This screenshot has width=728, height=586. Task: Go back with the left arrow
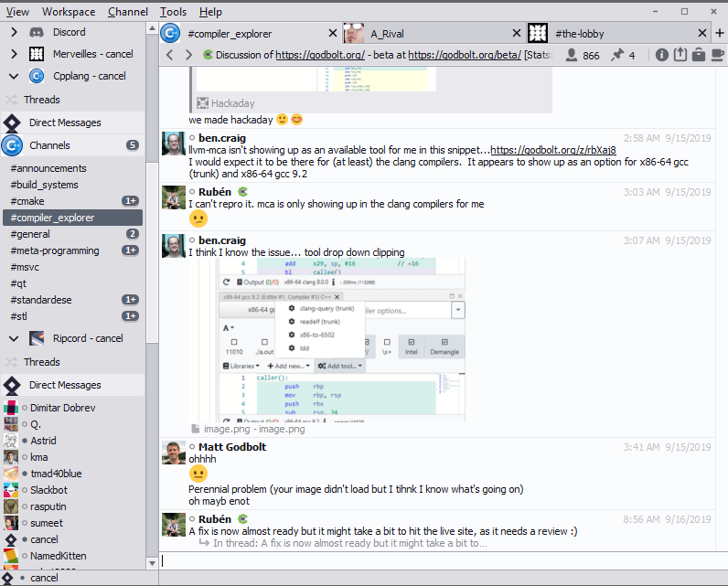170,55
